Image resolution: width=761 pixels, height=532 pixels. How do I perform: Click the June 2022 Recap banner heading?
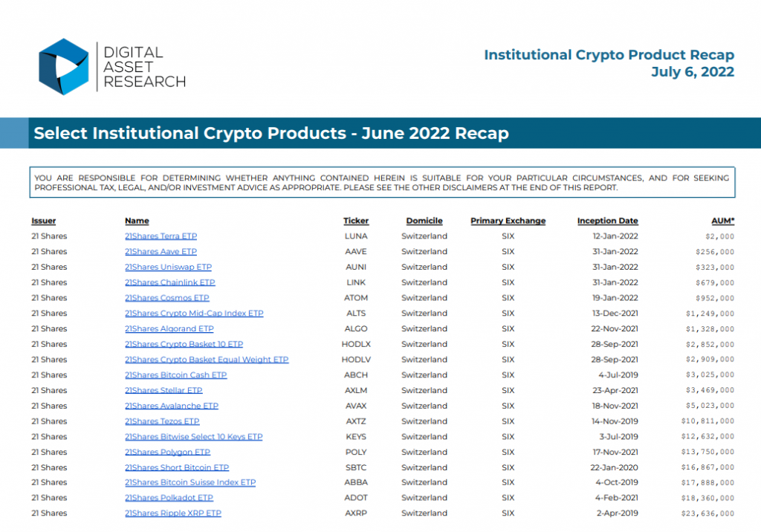coord(271,133)
